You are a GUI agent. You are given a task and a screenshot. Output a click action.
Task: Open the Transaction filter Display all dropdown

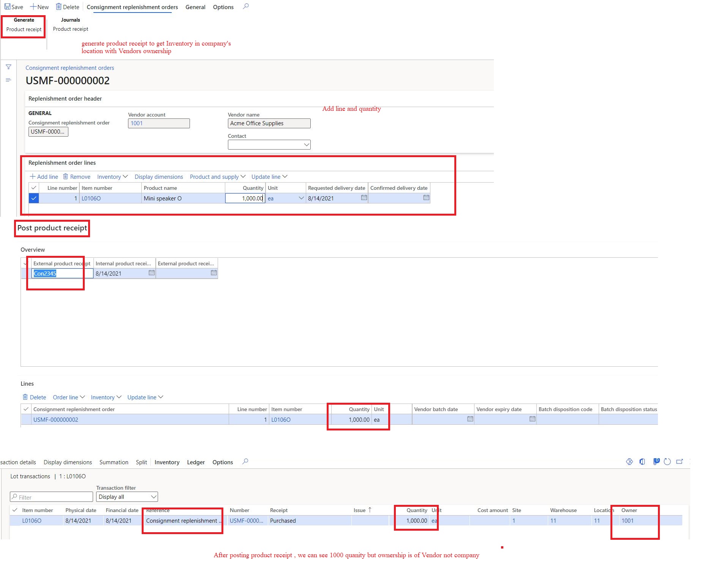pyautogui.click(x=153, y=497)
